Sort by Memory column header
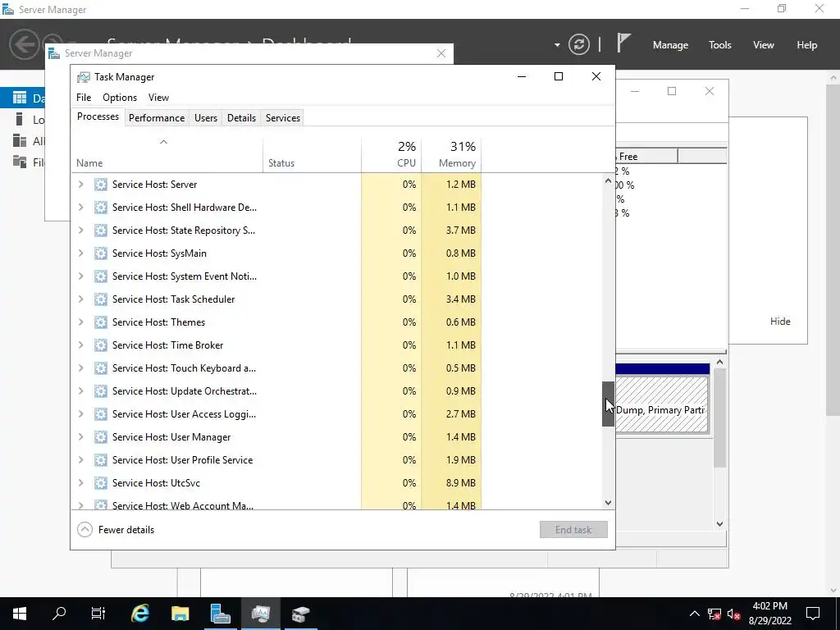Screen dimensions: 840x630 (x=451, y=155)
